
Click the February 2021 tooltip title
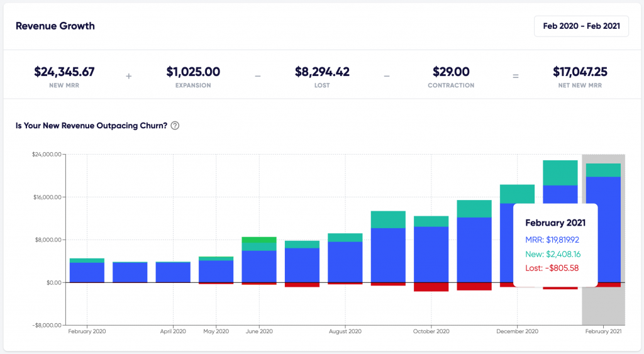coord(555,223)
